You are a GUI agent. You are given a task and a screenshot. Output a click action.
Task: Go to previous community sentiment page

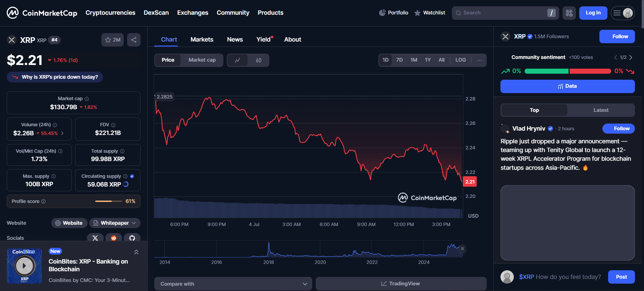tap(615, 57)
